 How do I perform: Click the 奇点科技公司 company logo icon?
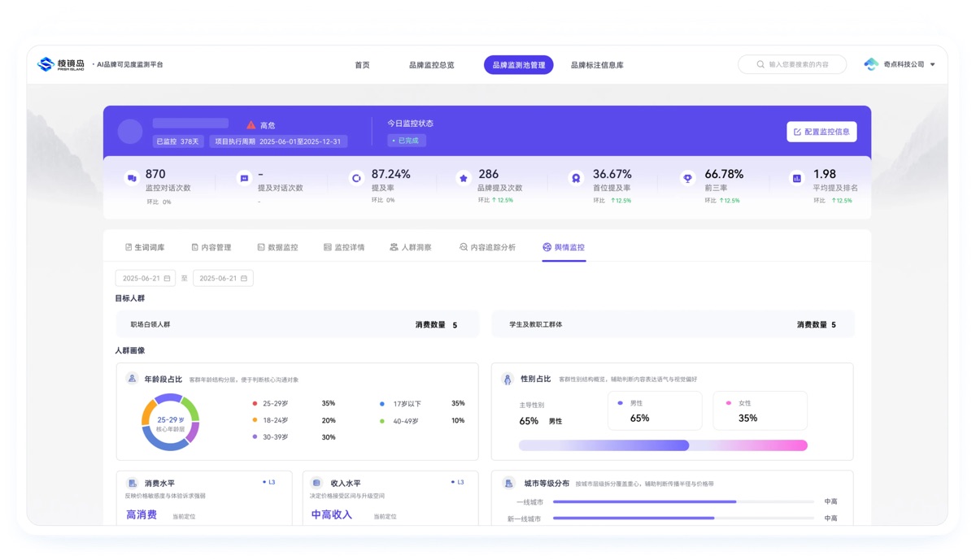tap(871, 64)
